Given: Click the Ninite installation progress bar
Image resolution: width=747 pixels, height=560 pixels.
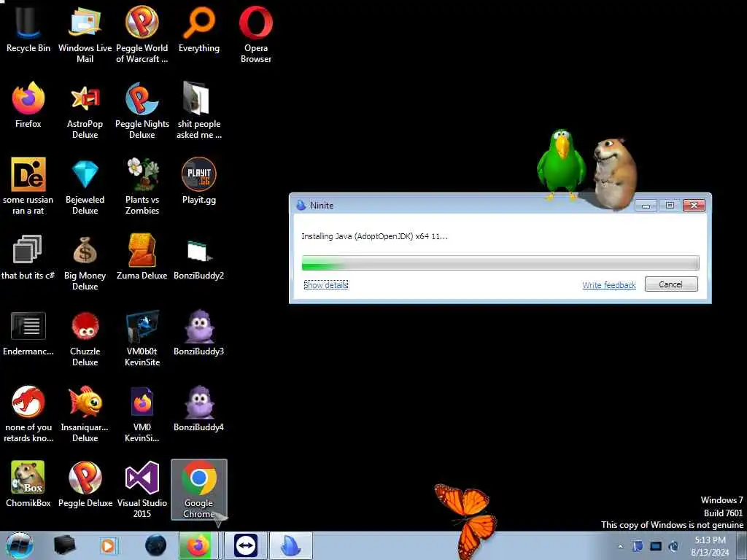Looking at the screenshot, I should tap(500, 262).
